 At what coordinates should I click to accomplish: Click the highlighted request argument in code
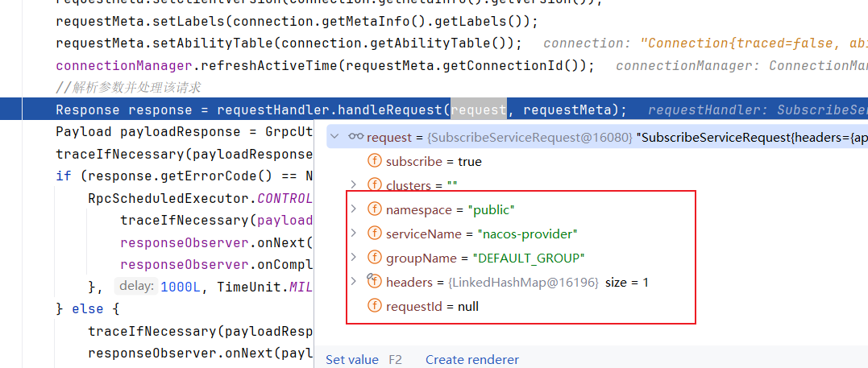click(478, 110)
